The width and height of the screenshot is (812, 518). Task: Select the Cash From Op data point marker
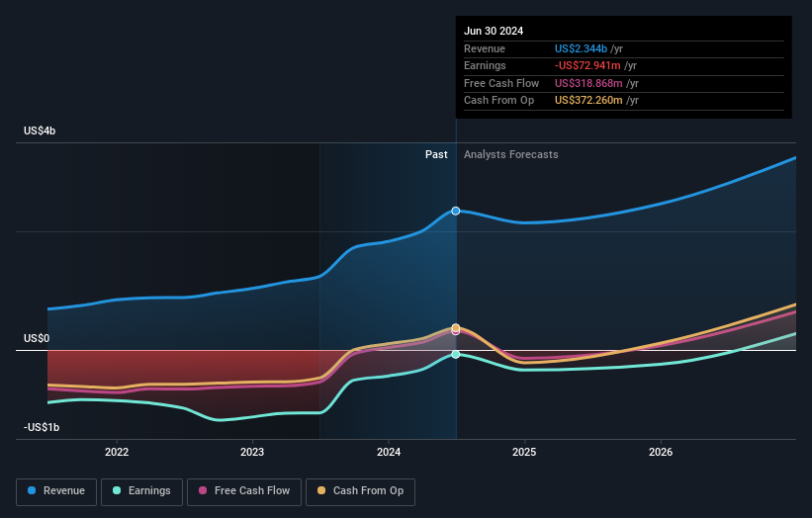pos(456,327)
